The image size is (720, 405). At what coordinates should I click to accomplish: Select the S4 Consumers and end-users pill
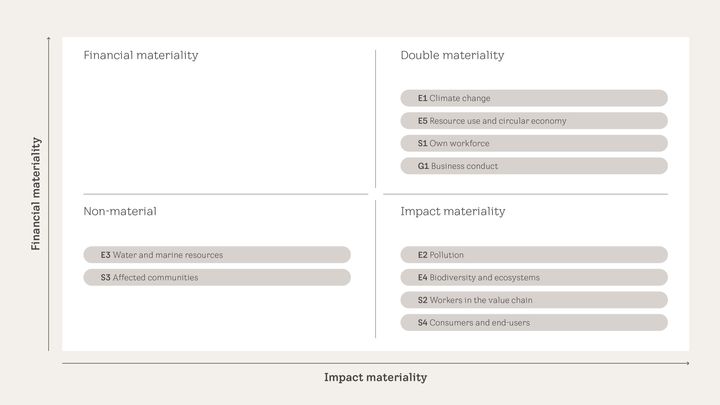coord(534,323)
